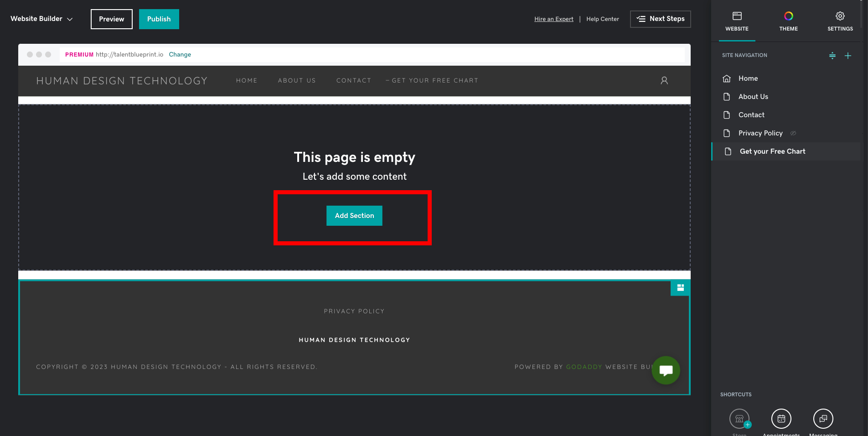
Task: Click the footer business name text
Action: (354, 340)
